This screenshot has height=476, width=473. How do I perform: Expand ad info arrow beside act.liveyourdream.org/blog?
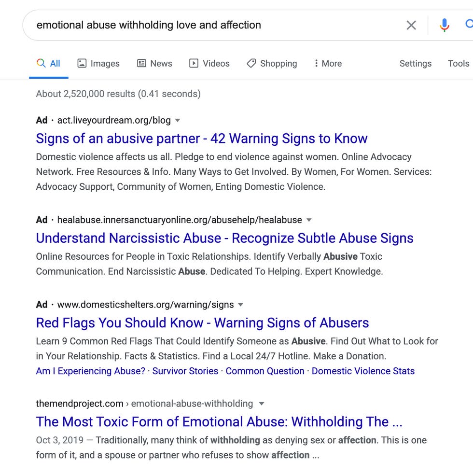[x=178, y=121]
